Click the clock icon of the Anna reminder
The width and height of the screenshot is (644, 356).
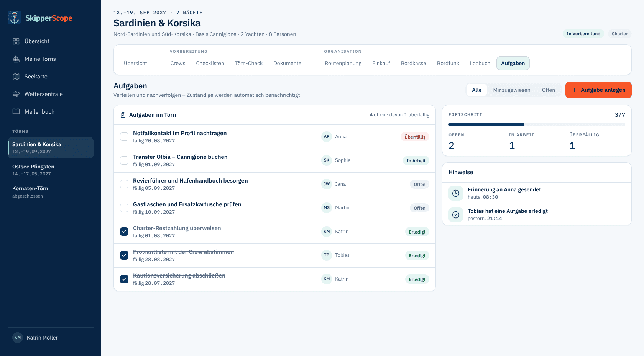456,193
